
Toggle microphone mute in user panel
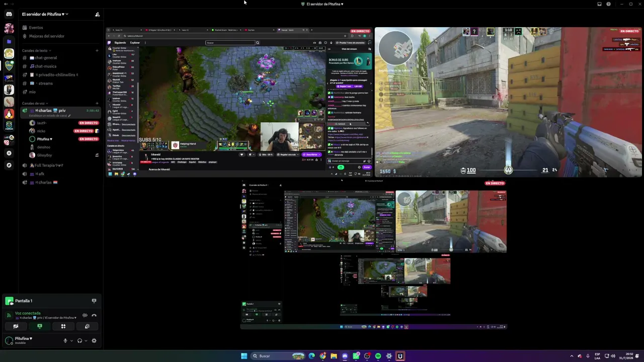pos(65,341)
